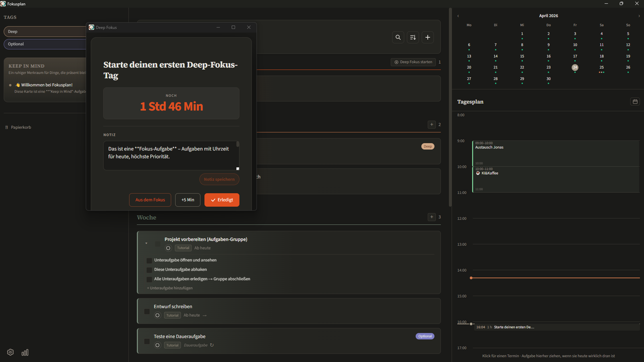Collapse the Projekt vorbereiten group

[146, 243]
